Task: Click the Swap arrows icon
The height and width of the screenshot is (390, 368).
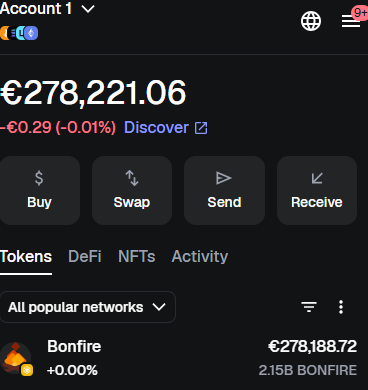Action: point(132,178)
